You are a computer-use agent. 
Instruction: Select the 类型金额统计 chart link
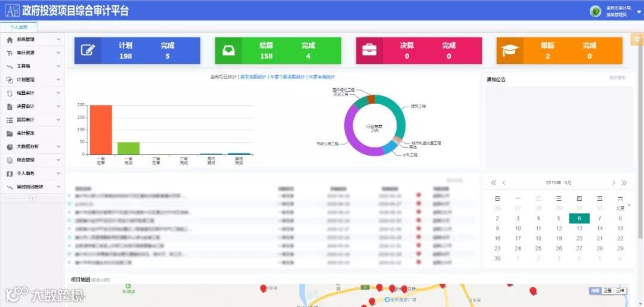click(253, 77)
